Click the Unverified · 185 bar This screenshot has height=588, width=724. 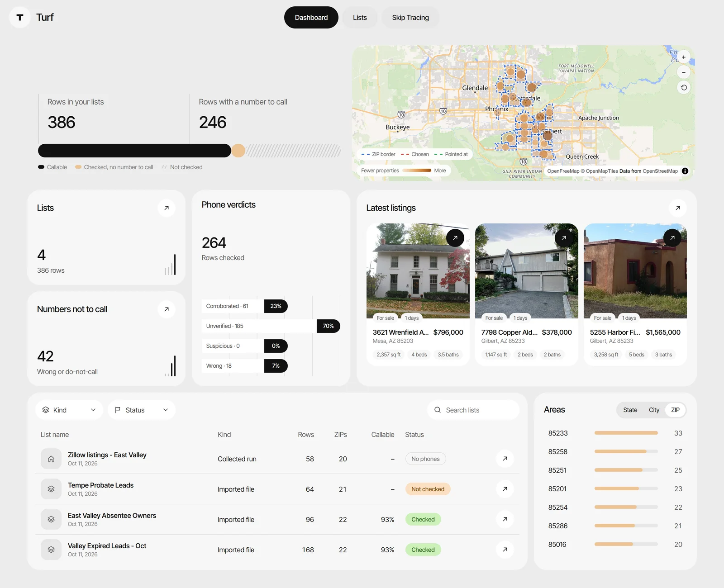click(x=271, y=326)
